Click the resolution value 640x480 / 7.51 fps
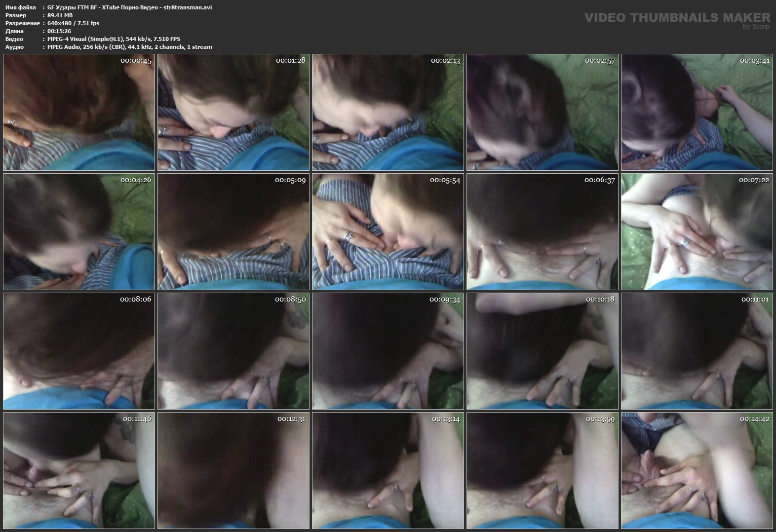The height and width of the screenshot is (532, 776). click(73, 23)
